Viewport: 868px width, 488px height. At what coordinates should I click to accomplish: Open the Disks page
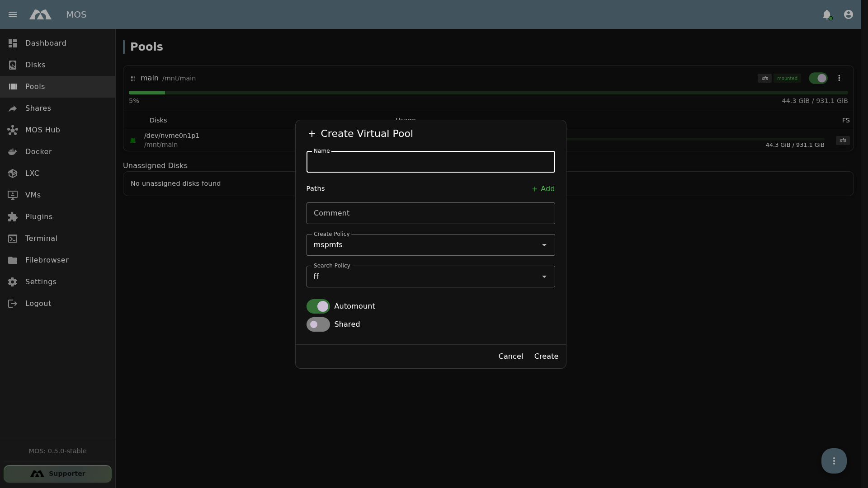[x=57, y=65]
